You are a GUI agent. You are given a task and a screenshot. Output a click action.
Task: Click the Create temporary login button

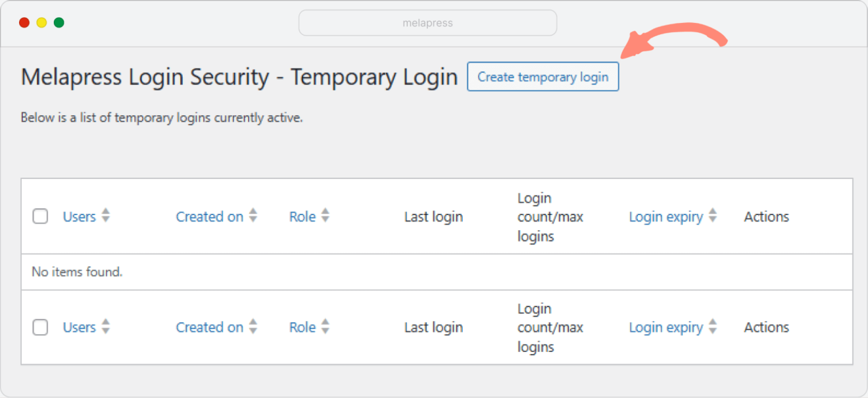(x=542, y=77)
